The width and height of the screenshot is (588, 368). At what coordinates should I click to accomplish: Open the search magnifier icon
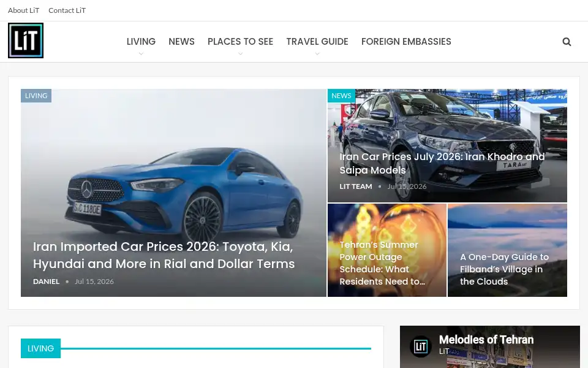point(567,42)
